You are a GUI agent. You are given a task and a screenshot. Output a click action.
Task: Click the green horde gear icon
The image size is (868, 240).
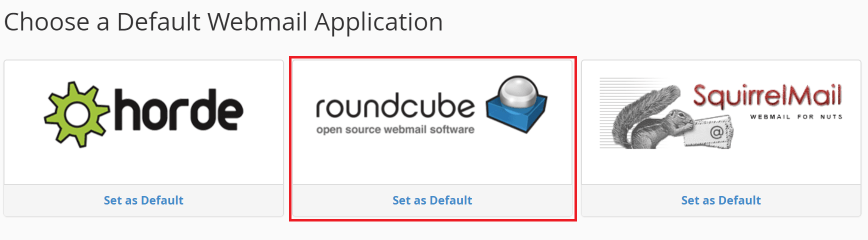point(76,114)
